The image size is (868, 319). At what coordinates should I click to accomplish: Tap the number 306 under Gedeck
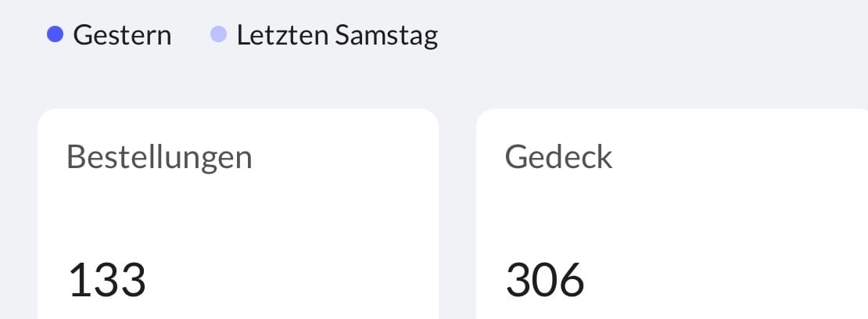tap(545, 280)
